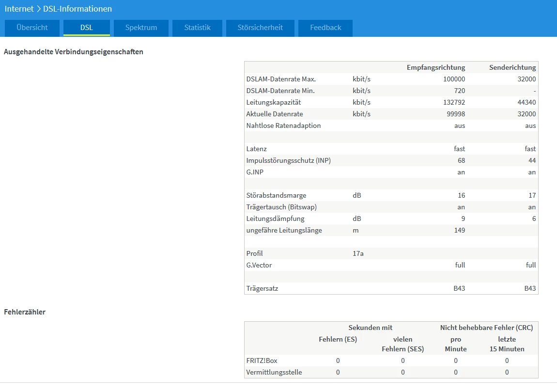Open the Spektrum tab
The image size is (557, 392).
coord(141,28)
